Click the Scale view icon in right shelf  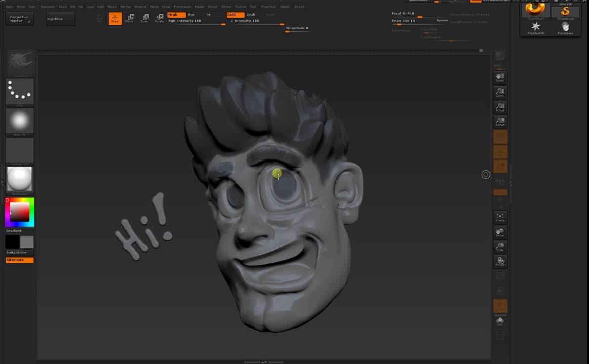coord(500,247)
